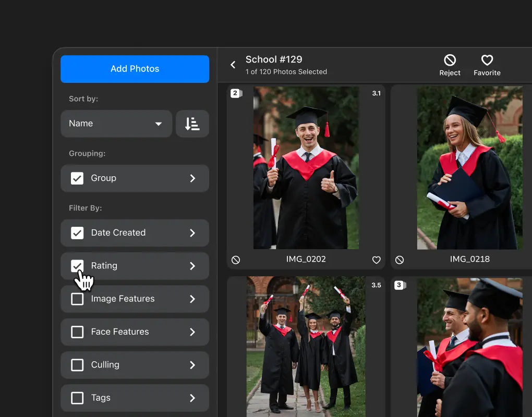Viewport: 532px width, 417px height.
Task: Reject photo IMG_0202 via its circle-slash icon
Action: pos(236,260)
